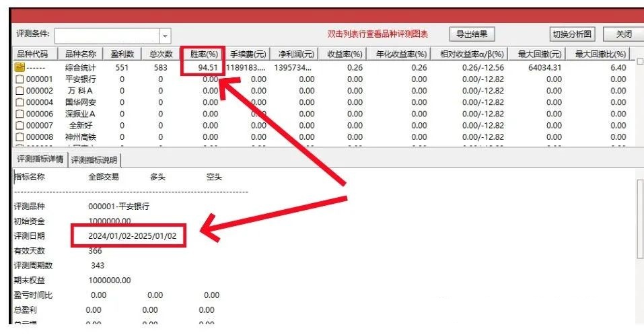Click the document icon for 000002
The height and width of the screenshot is (335, 644).
pos(20,91)
